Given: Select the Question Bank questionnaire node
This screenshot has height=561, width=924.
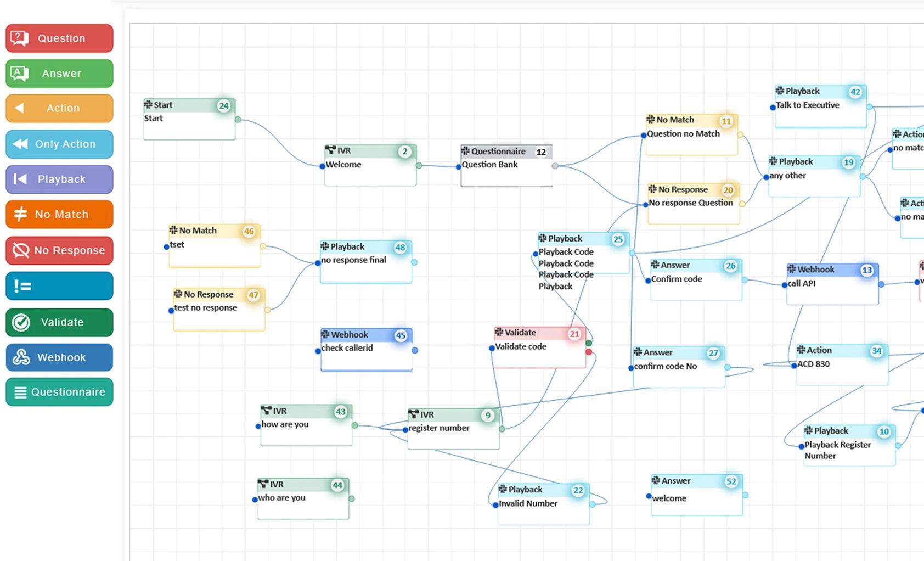Looking at the screenshot, I should [x=506, y=165].
